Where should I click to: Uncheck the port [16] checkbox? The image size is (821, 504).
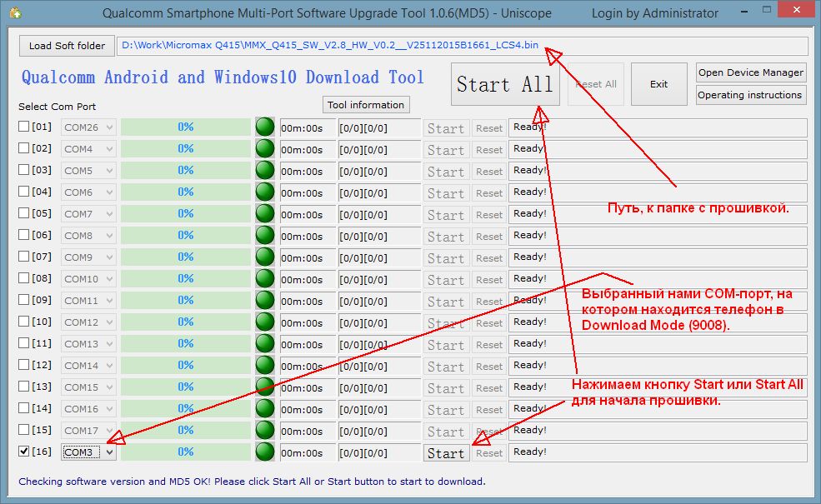point(23,452)
